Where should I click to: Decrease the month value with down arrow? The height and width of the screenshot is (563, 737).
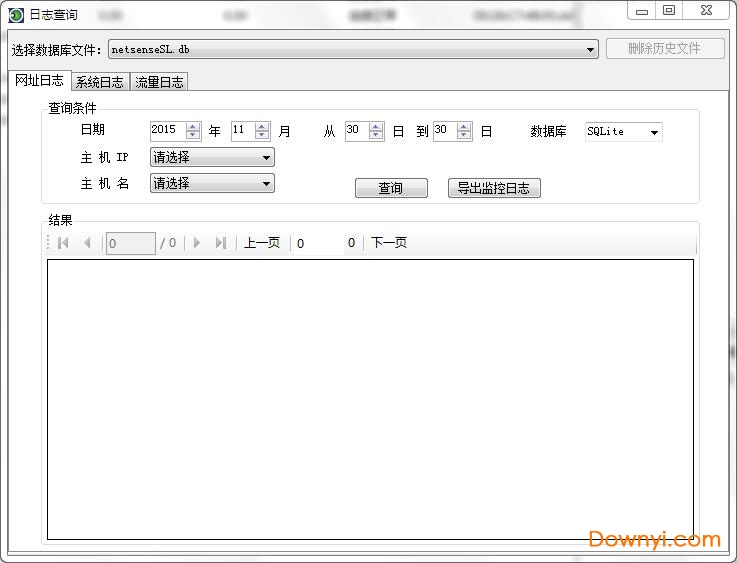point(262,136)
